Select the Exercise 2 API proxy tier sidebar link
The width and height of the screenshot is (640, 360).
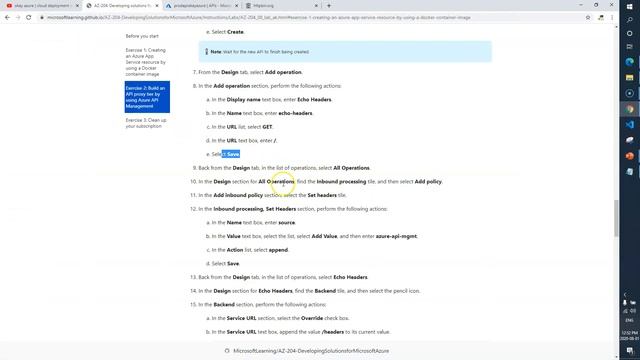coord(147,97)
